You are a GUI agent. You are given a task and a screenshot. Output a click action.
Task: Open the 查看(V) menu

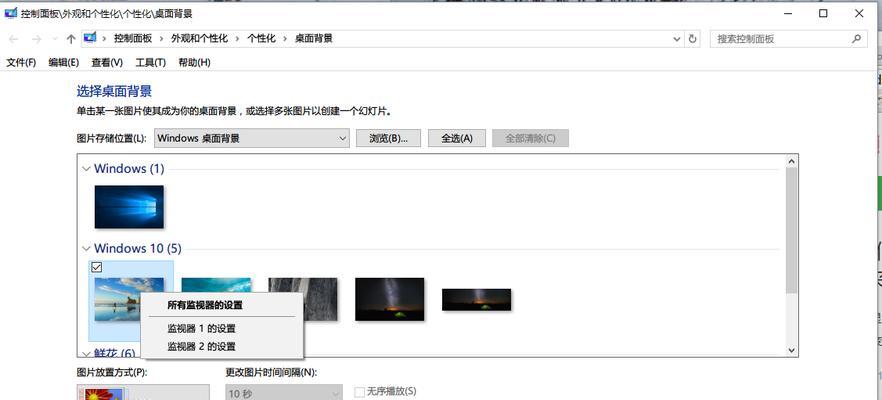click(x=107, y=62)
